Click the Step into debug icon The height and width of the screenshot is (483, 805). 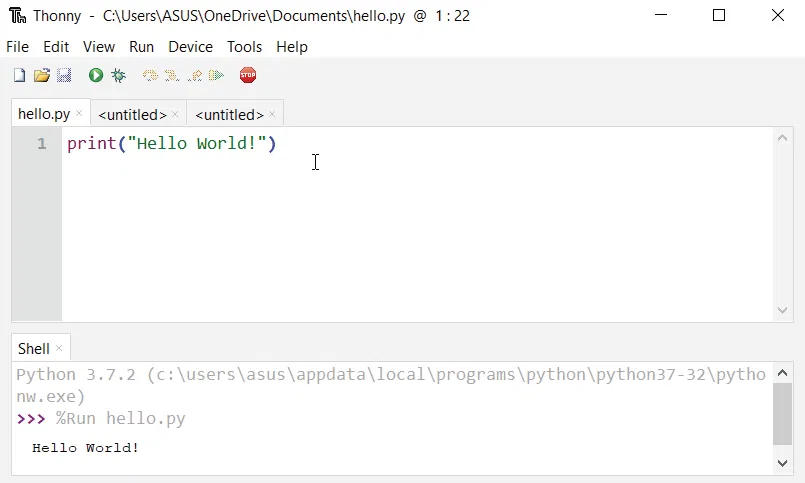172,76
